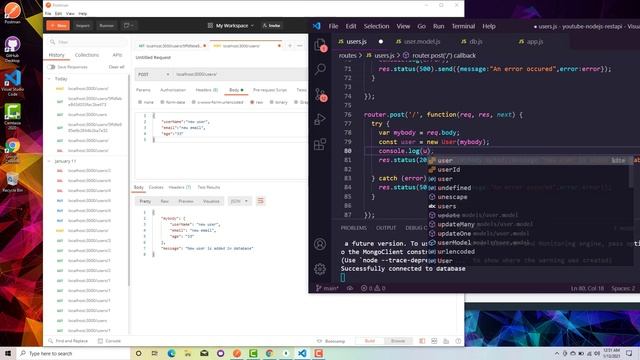The image size is (640, 360).
Task: Click the orange New button in Postman
Action: tap(58, 25)
